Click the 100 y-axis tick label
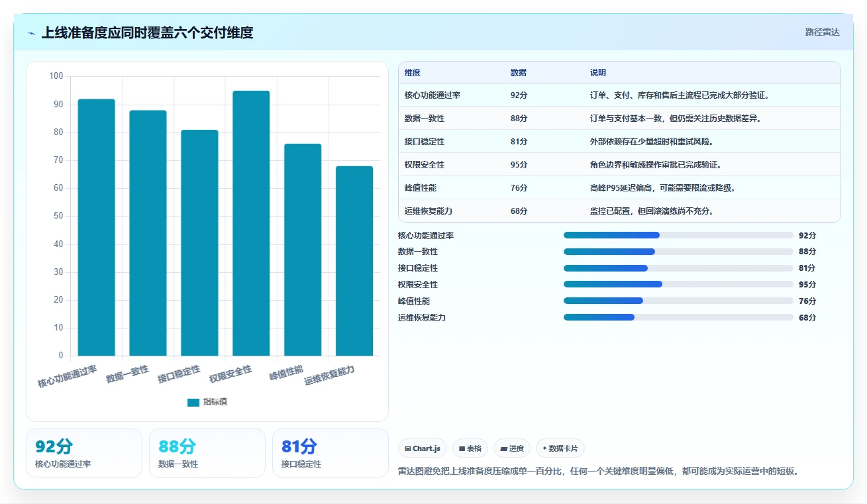 [x=56, y=76]
